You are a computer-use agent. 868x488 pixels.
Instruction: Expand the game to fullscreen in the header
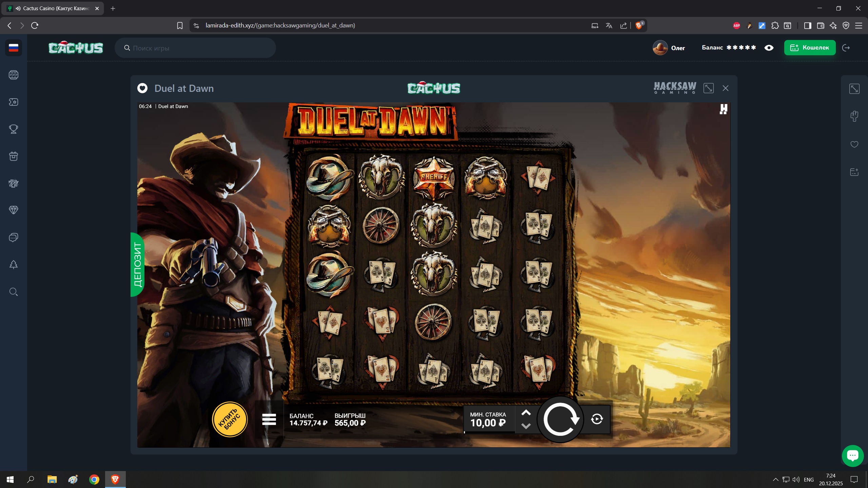click(x=708, y=88)
